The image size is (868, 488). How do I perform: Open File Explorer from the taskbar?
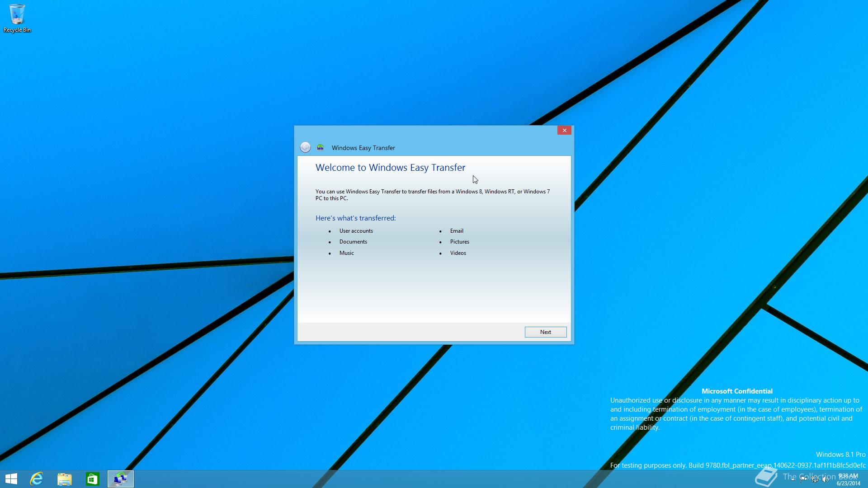click(65, 479)
